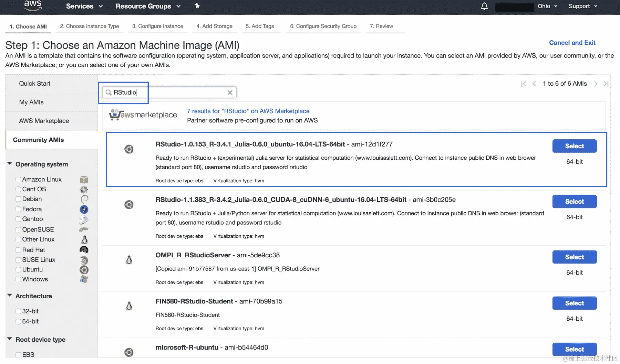Image resolution: width=620 pixels, height=364 pixels.
Task: Open the Support dropdown menu
Action: tap(583, 6)
